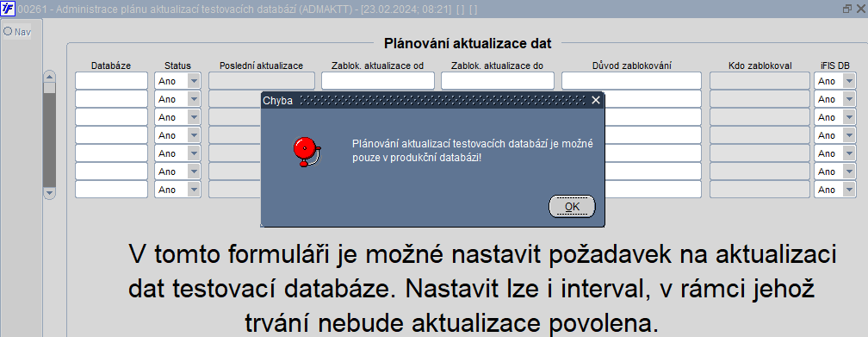Click the first row Databáze input field
The height and width of the screenshot is (337, 868).
pos(111,81)
